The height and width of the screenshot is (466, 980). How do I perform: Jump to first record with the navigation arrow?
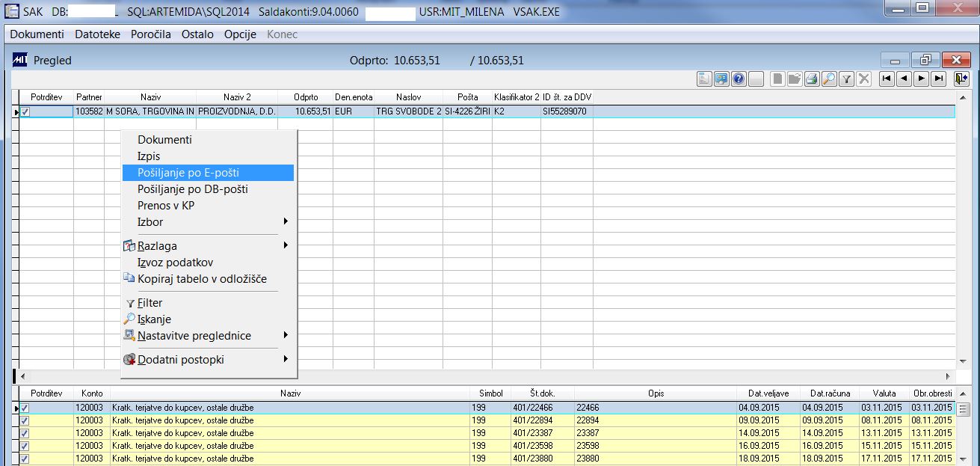[x=887, y=78]
